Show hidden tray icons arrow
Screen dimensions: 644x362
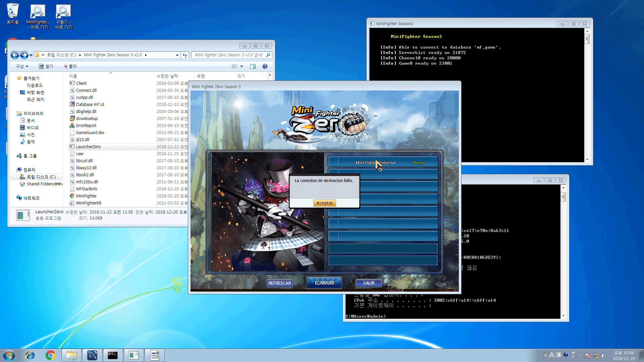click(x=579, y=356)
